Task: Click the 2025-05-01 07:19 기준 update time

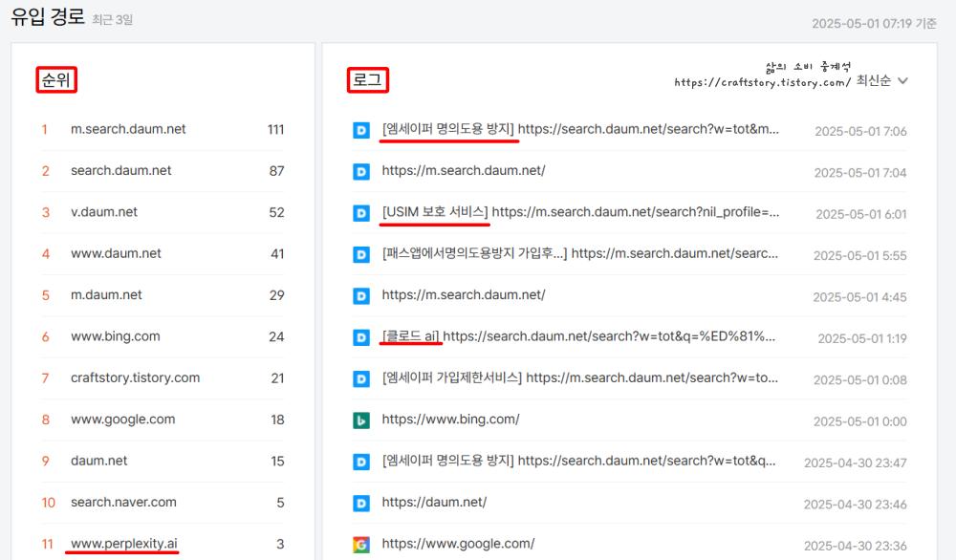Action: [x=875, y=23]
